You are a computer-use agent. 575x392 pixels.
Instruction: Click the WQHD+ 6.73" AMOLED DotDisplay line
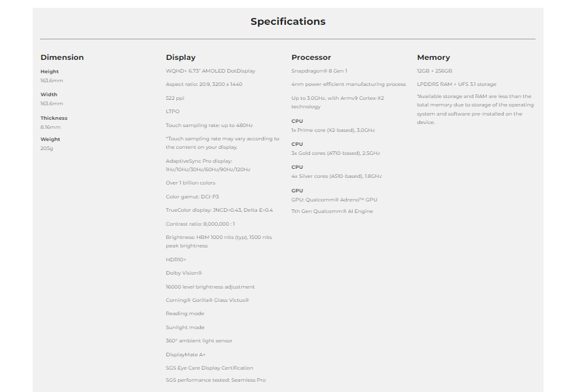(x=211, y=71)
